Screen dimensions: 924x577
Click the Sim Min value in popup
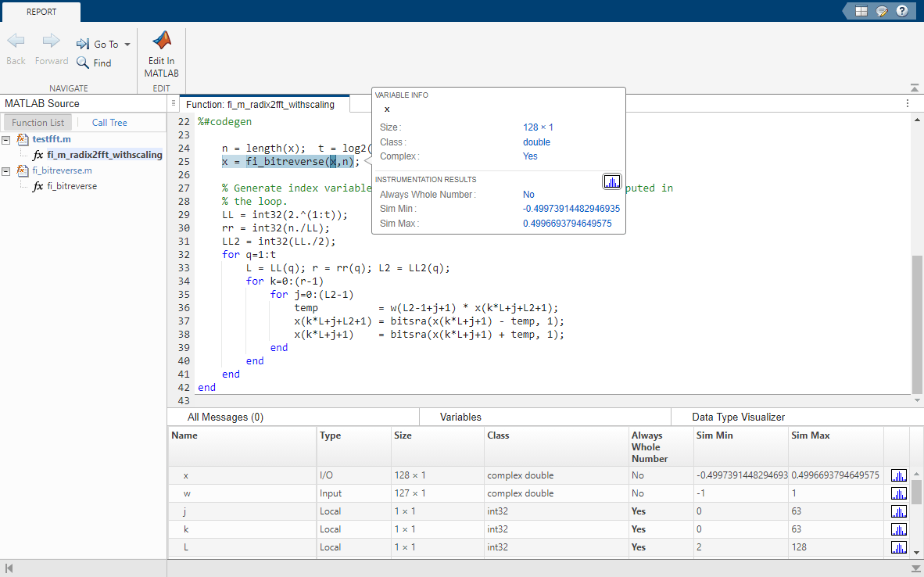(x=571, y=209)
